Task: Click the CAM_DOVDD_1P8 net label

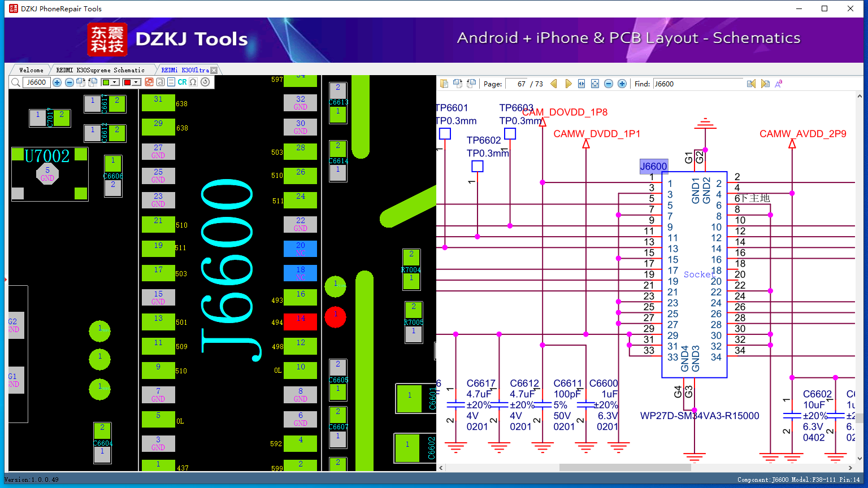Action: click(565, 112)
